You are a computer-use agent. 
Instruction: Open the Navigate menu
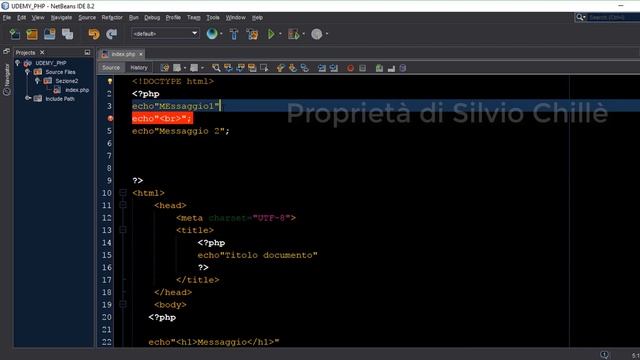(61, 18)
